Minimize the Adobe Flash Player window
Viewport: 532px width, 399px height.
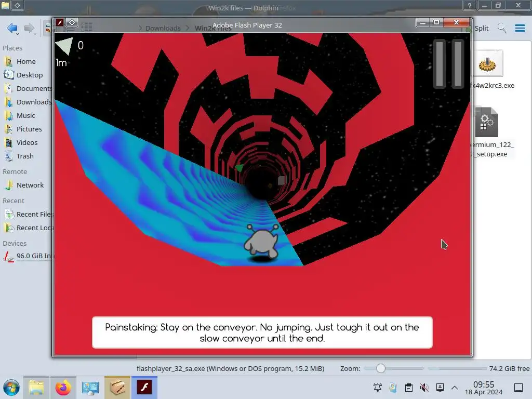pyautogui.click(x=423, y=23)
